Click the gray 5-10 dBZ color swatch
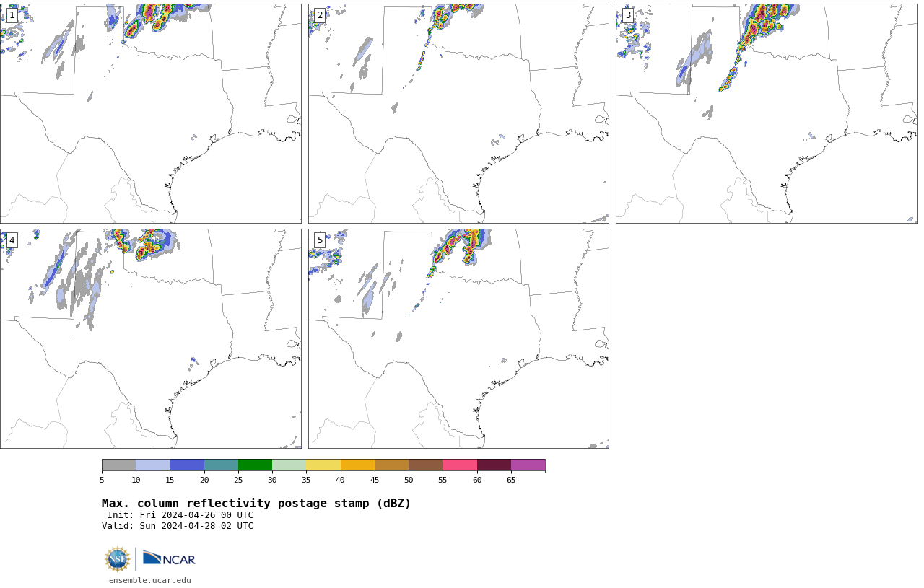The image size is (924, 588). click(x=118, y=465)
